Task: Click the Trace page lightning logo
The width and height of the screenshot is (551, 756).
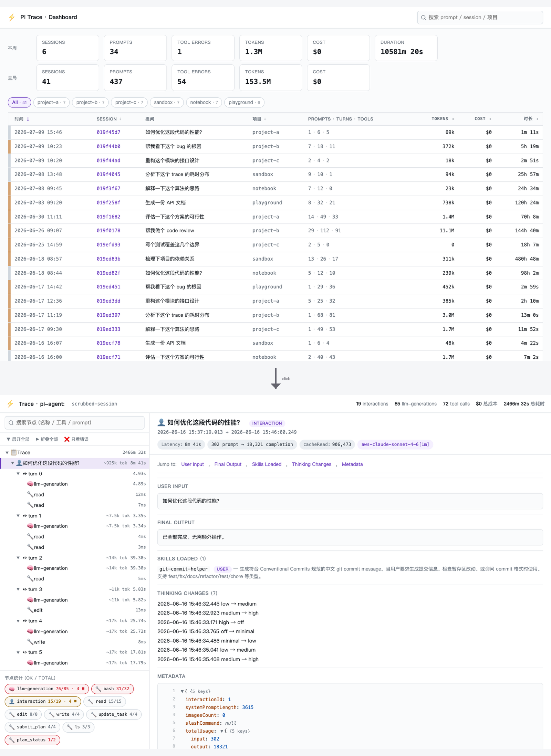Action: [x=10, y=404]
